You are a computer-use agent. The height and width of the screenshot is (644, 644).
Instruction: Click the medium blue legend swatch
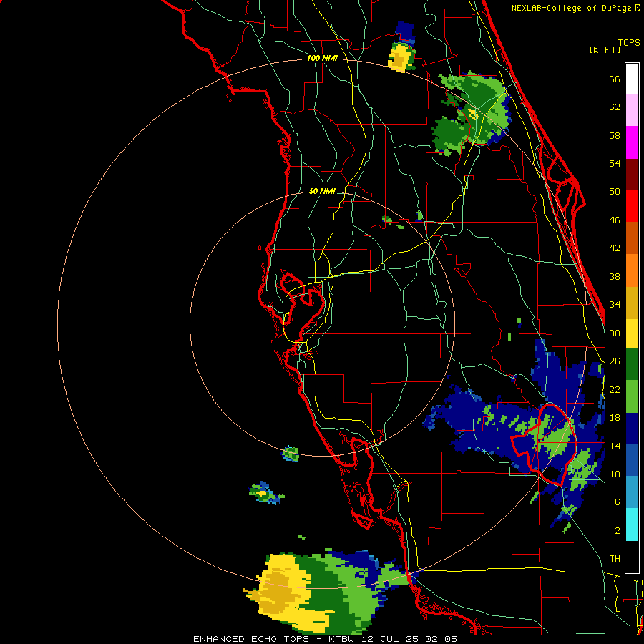pos(632,460)
